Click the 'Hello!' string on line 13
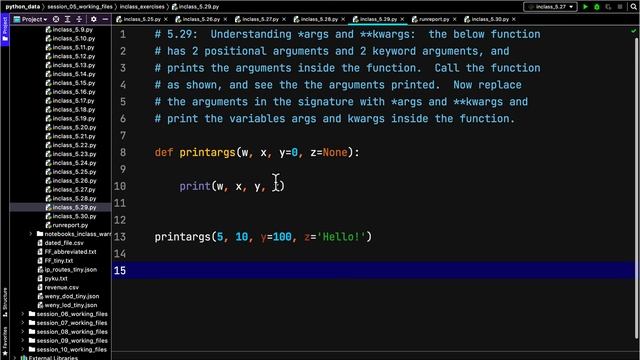 point(341,237)
